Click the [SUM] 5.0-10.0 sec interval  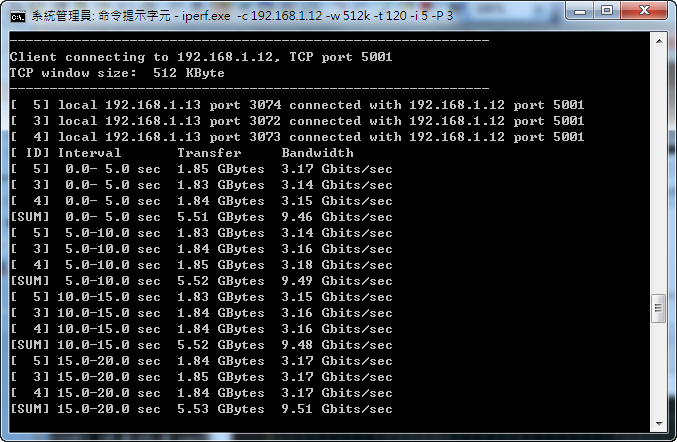click(x=113, y=281)
